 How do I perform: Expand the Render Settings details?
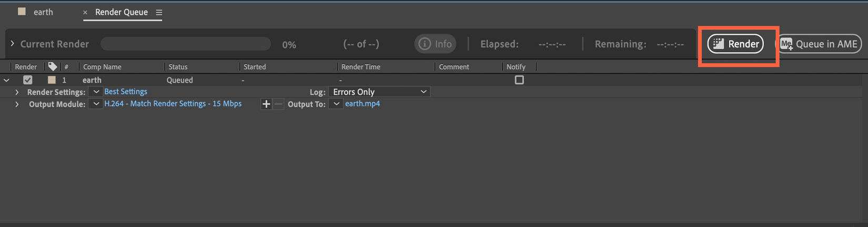pyautogui.click(x=17, y=92)
